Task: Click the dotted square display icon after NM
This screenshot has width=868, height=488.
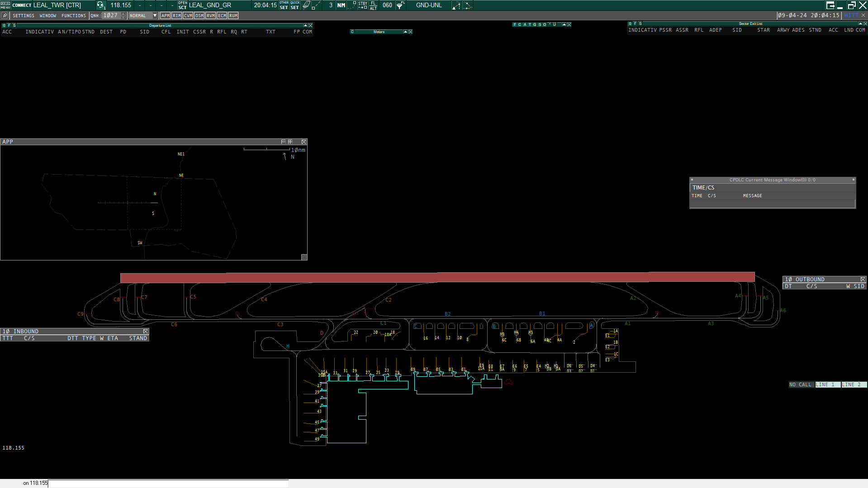Action: click(352, 5)
